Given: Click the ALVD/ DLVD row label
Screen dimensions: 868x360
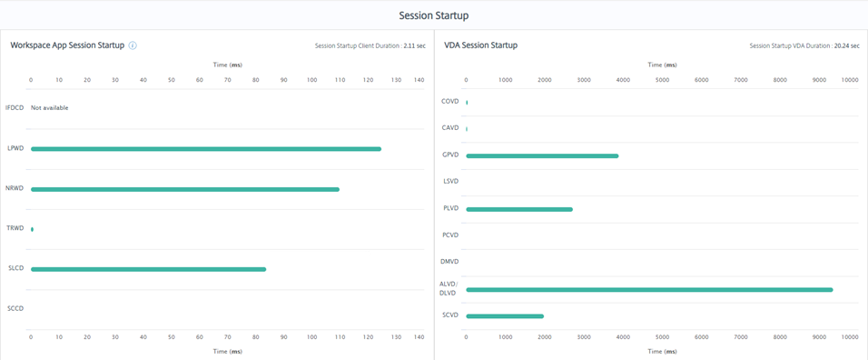Looking at the screenshot, I should pos(449,288).
